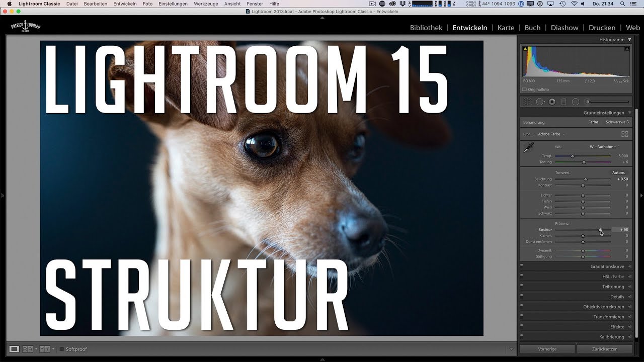Switch to the Bibliothek module
The image size is (644, 362).
(426, 28)
